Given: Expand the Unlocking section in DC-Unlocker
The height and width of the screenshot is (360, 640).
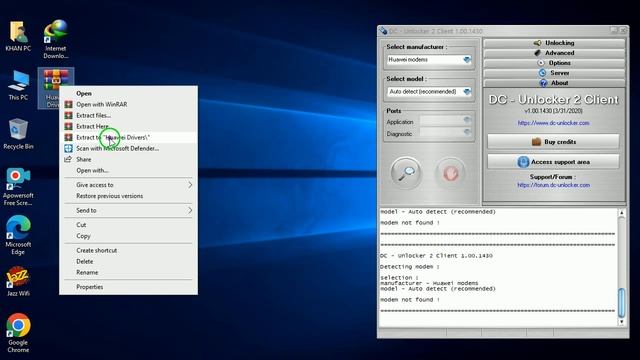Looking at the screenshot, I should point(554,43).
